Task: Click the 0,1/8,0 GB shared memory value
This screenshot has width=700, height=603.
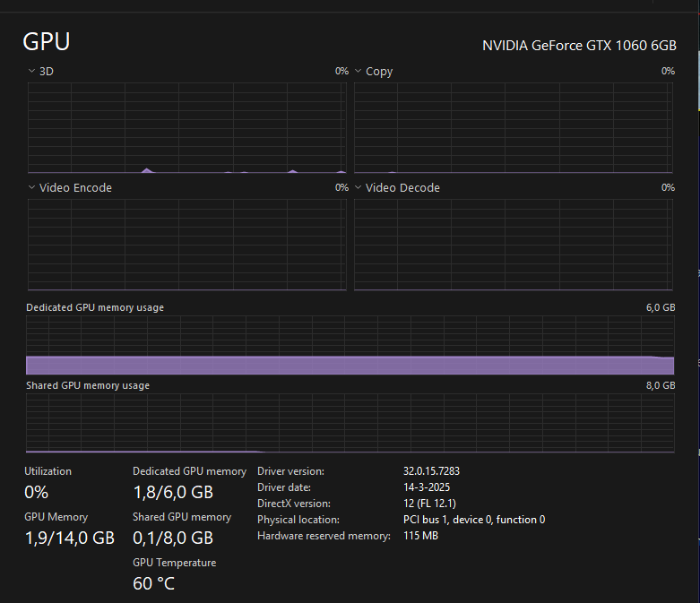Action: 173,538
